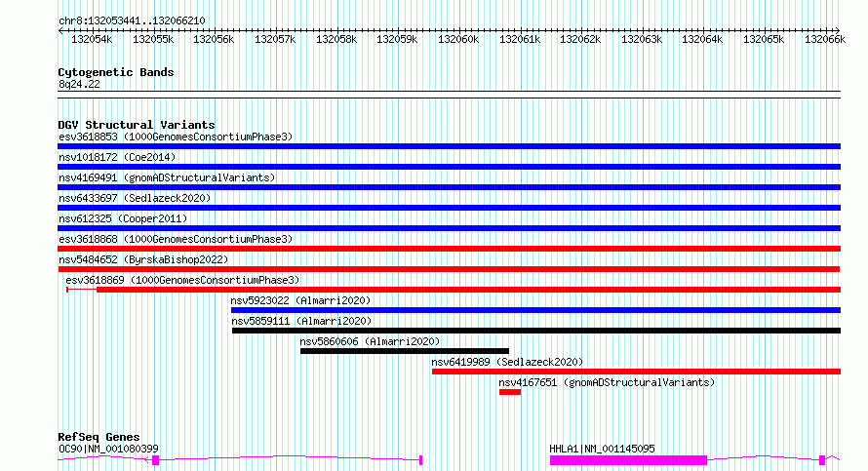Select the short nsv4167651 red bar

[510, 392]
